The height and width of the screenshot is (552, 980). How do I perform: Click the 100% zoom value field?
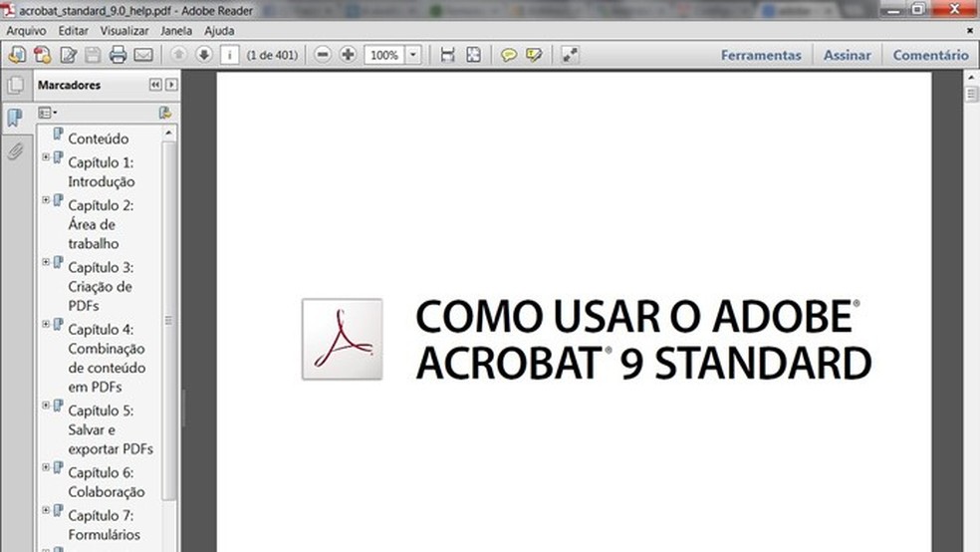tap(384, 55)
